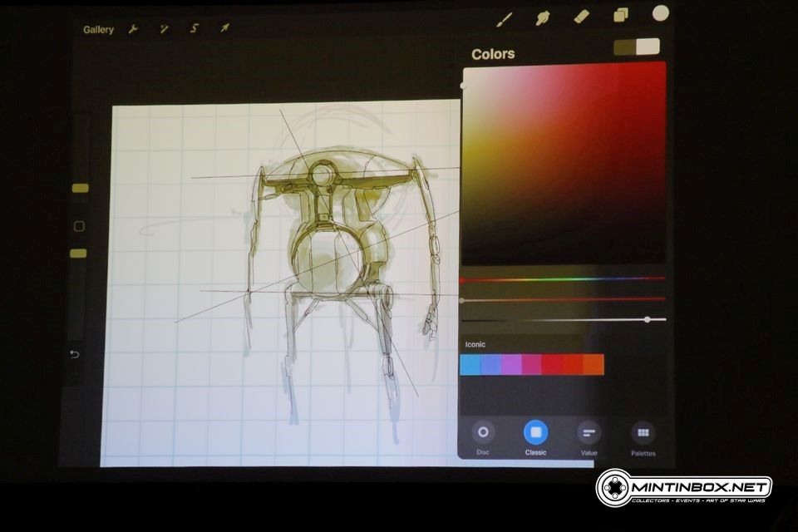Pick the darker previous color swatch
This screenshot has width=798, height=532.
(624, 47)
